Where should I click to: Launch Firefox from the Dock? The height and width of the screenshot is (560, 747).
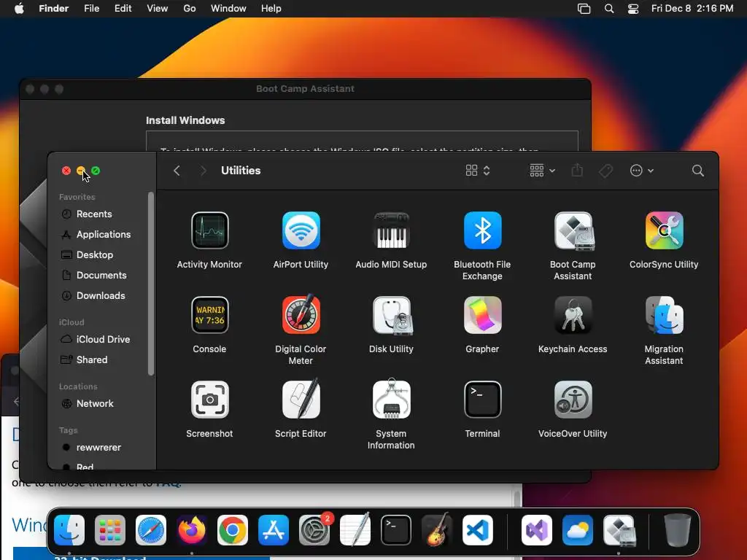(192, 530)
